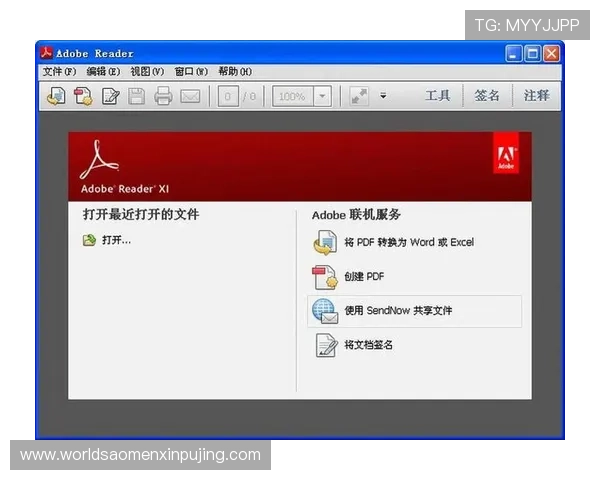Image resolution: width=600 pixels, height=480 pixels.
Task: Click the convert PDF online toolbar icon
Action: (56, 96)
